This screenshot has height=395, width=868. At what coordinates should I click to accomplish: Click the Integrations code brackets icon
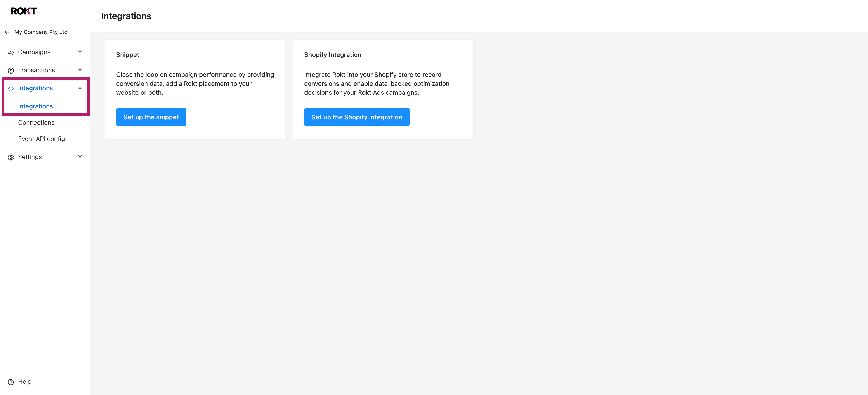[x=11, y=89]
